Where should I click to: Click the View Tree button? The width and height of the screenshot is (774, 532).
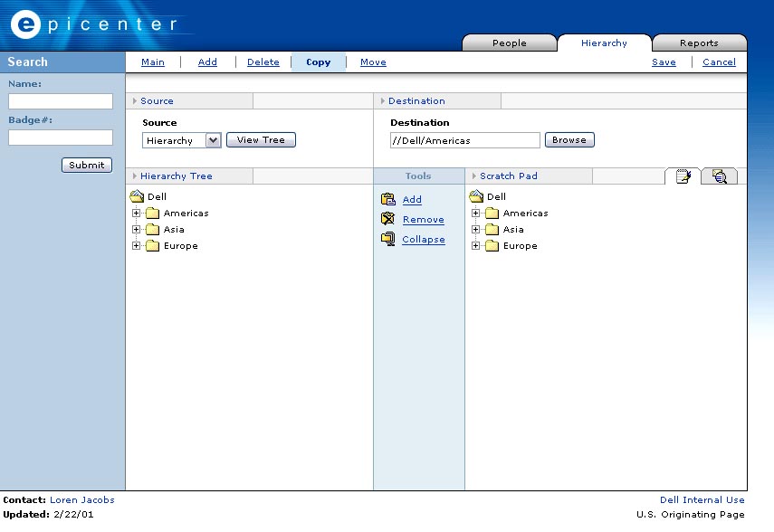click(x=261, y=139)
